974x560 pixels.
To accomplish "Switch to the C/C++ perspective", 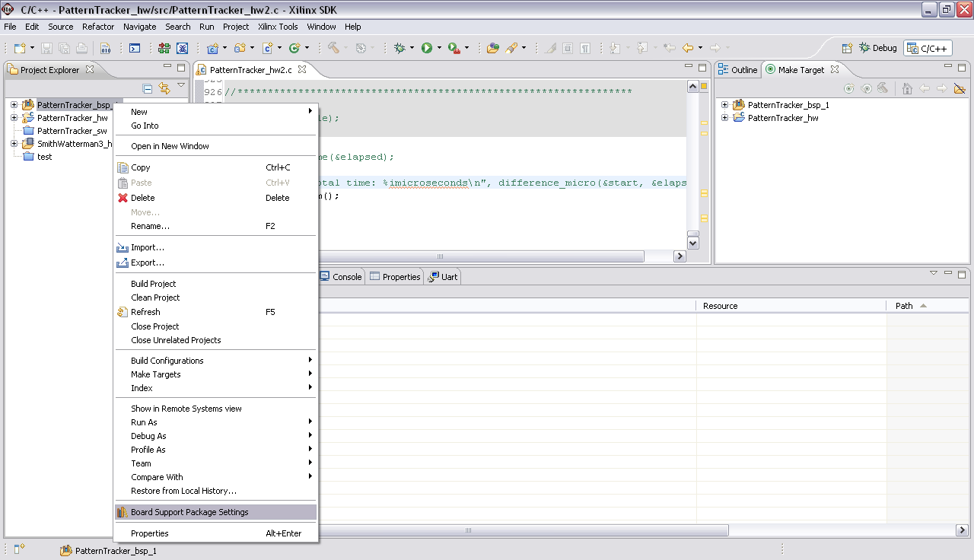I will coord(928,48).
